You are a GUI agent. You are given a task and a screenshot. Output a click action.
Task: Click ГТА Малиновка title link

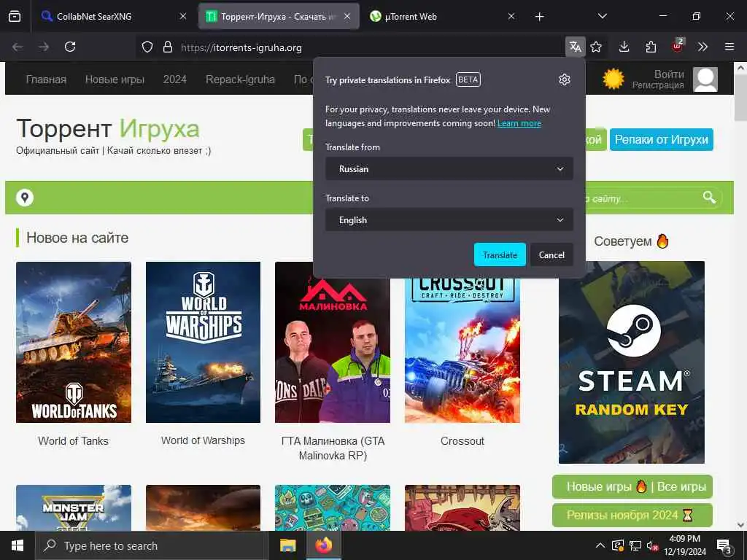[x=333, y=448]
